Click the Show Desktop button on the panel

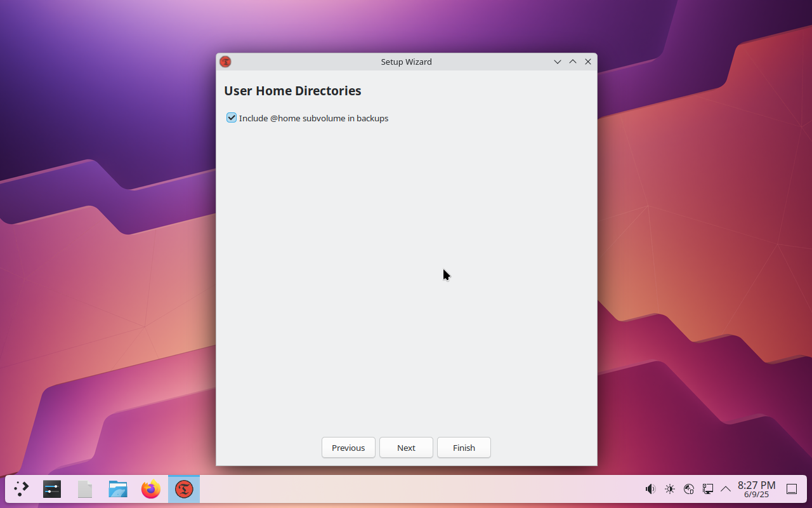coord(792,489)
